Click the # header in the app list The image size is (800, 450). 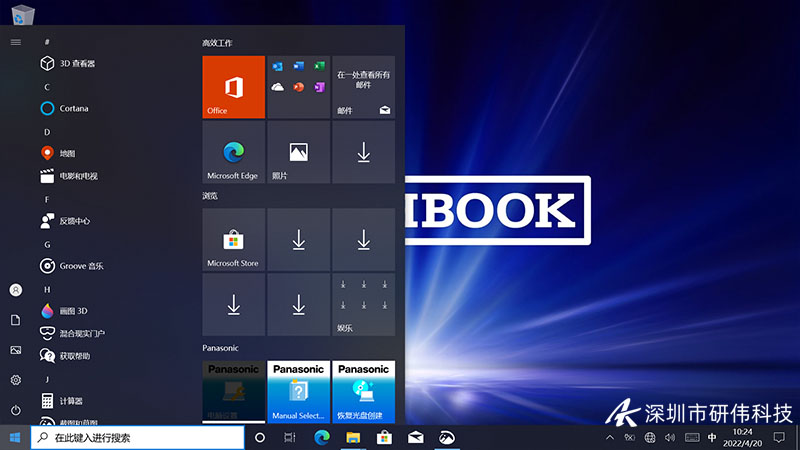[x=47, y=42]
